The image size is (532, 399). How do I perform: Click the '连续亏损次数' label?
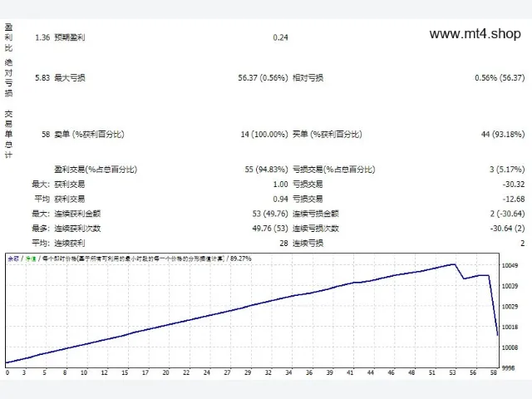pyautogui.click(x=316, y=229)
